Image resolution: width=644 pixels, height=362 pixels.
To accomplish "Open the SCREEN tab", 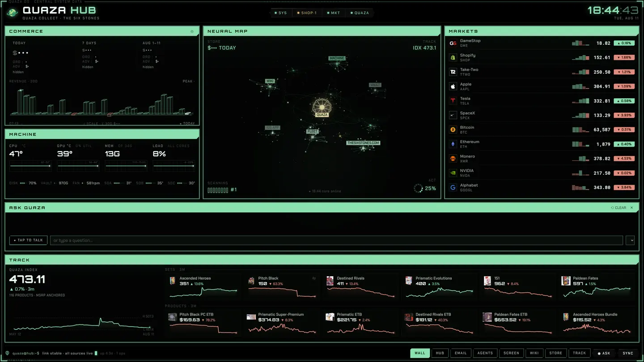I will coord(511,353).
